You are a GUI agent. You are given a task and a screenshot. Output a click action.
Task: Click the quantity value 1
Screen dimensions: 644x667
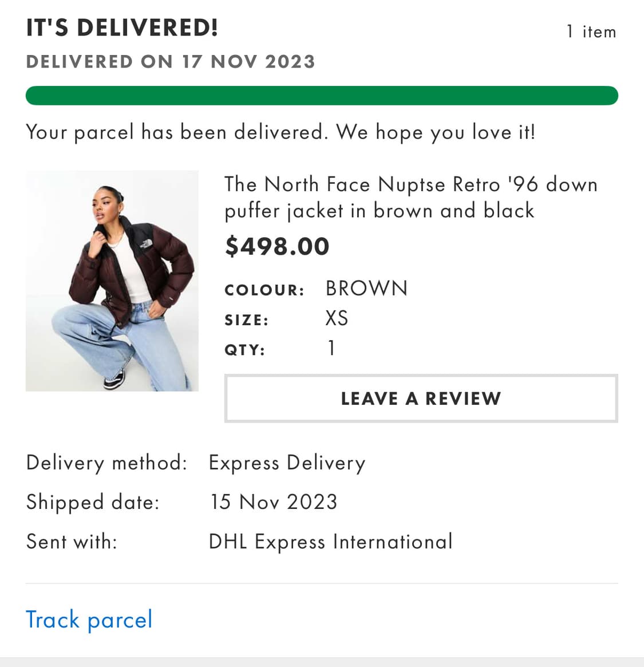tap(331, 348)
